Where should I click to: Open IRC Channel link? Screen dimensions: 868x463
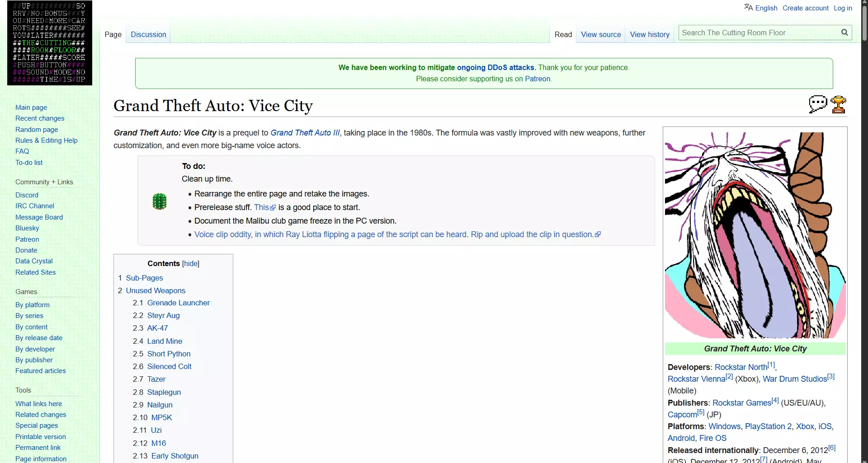[x=35, y=206]
